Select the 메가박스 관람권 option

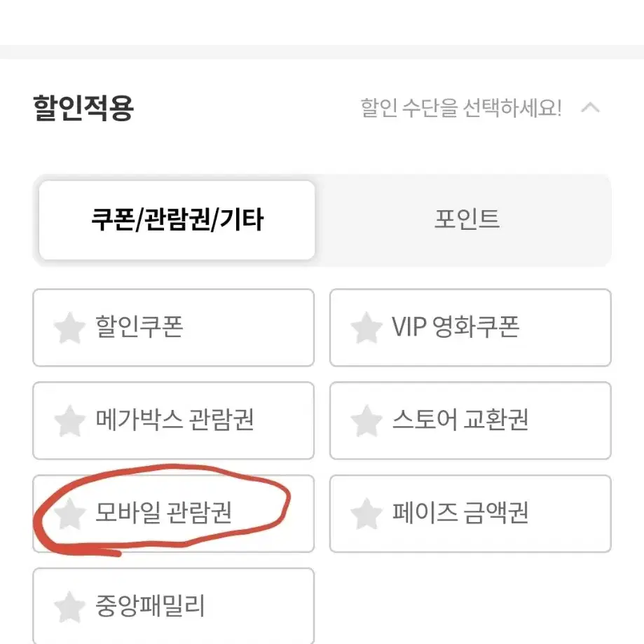coord(173,420)
